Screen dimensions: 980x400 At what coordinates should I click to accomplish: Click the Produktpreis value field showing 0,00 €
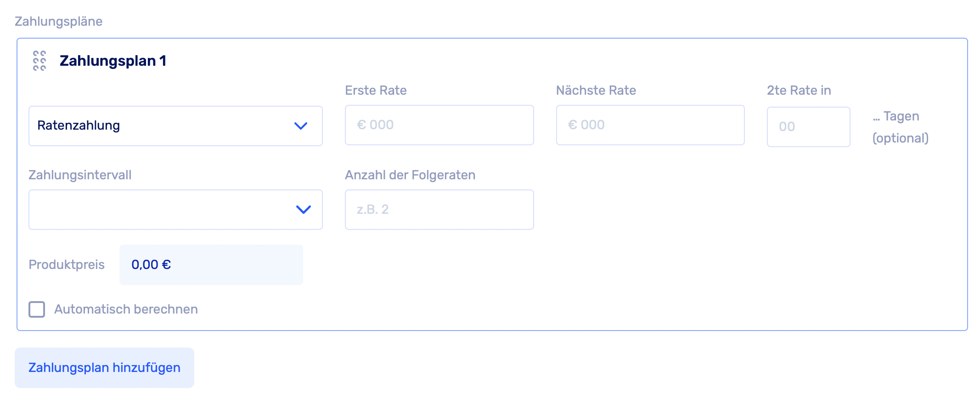(211, 265)
